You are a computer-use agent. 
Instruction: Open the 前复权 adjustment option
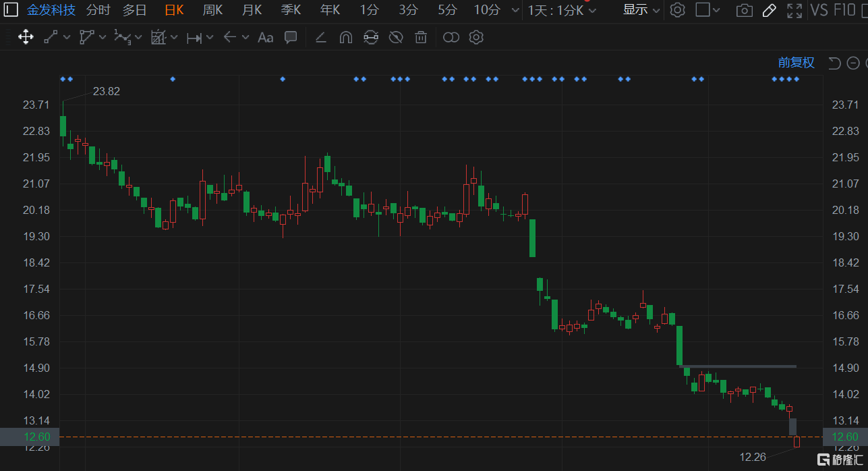click(x=797, y=63)
